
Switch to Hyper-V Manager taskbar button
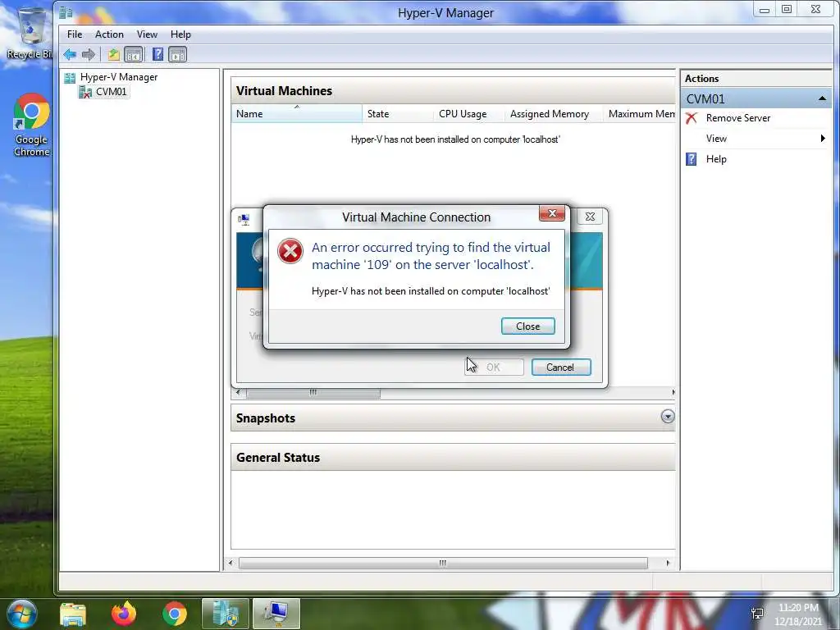(226, 614)
